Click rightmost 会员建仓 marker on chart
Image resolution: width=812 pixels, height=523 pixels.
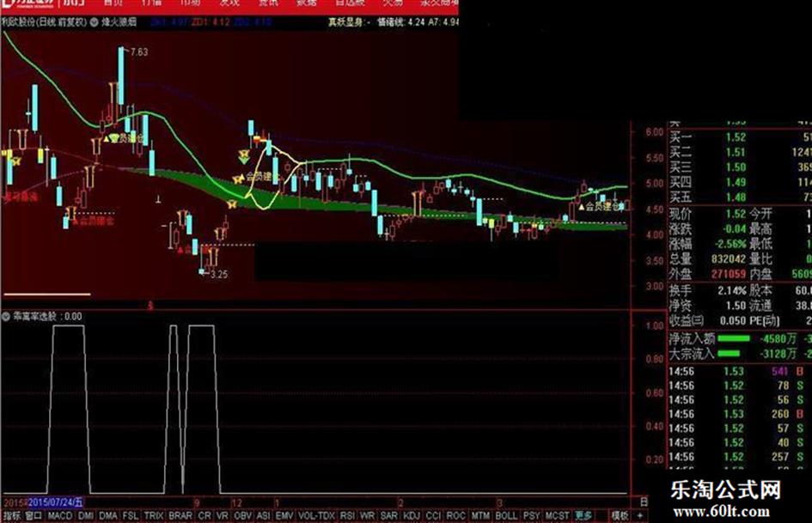tap(601, 207)
